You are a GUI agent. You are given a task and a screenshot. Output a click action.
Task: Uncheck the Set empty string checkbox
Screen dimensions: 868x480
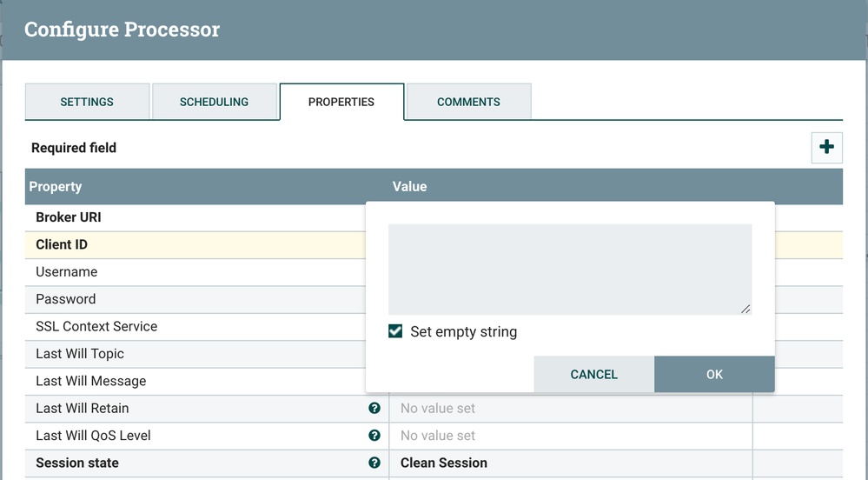tap(395, 331)
